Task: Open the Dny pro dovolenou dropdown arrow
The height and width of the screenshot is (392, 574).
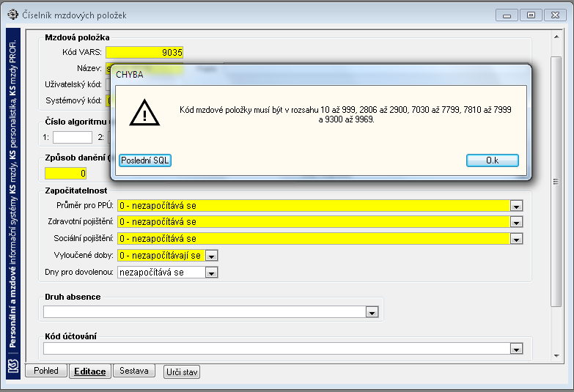Action: 212,273
